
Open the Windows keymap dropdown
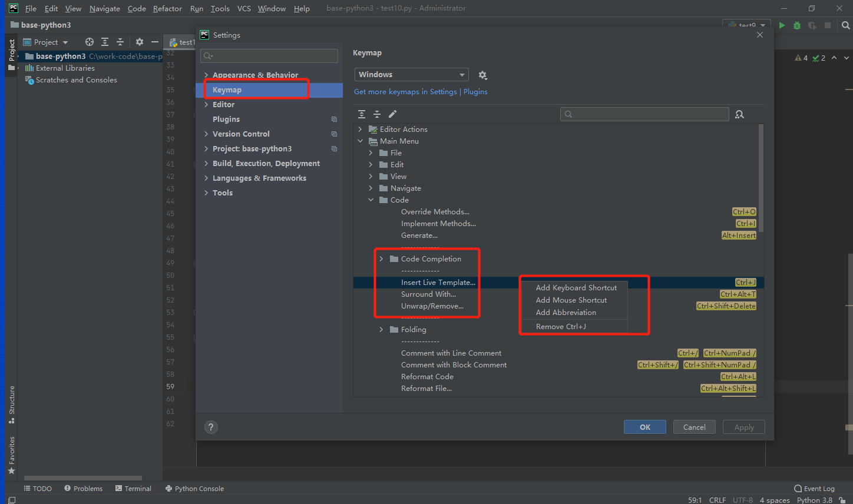[411, 75]
